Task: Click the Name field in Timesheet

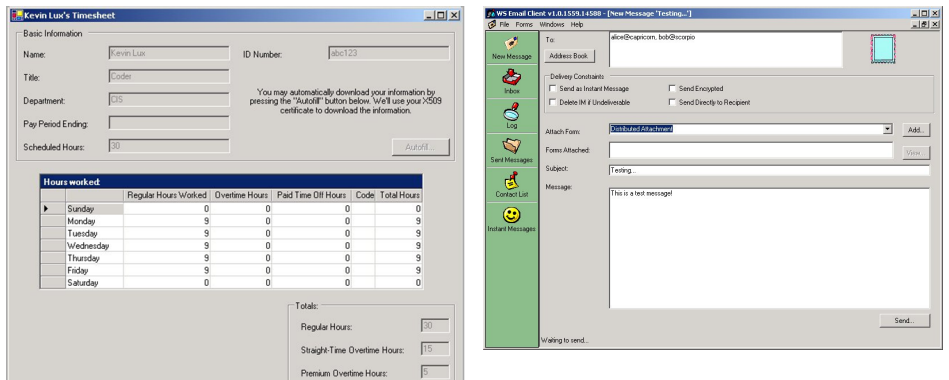Action: pos(169,53)
